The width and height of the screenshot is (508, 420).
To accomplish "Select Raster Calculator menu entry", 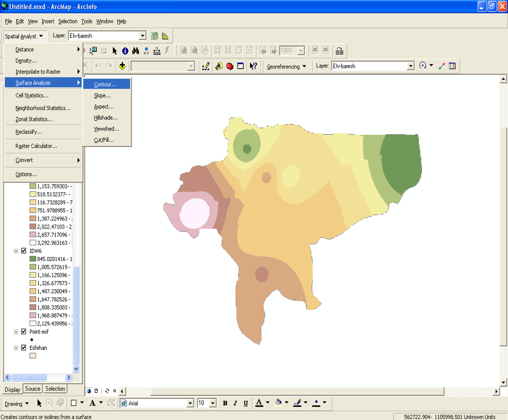I will point(36,146).
